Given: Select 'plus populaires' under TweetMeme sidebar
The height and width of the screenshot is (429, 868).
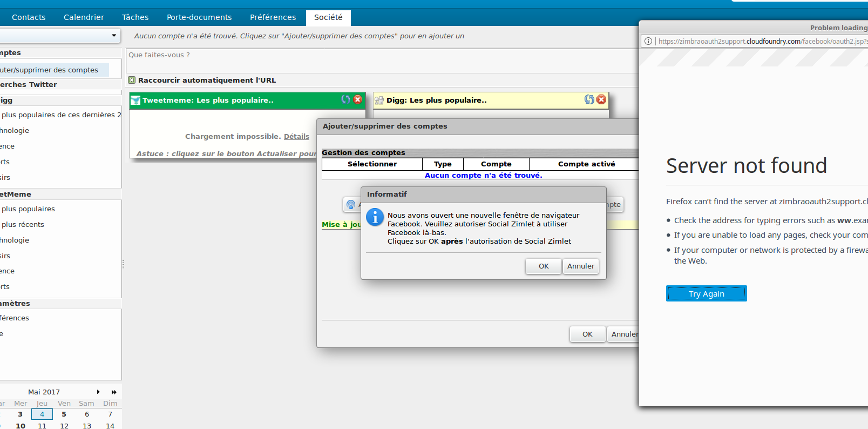Looking at the screenshot, I should tap(28, 209).
